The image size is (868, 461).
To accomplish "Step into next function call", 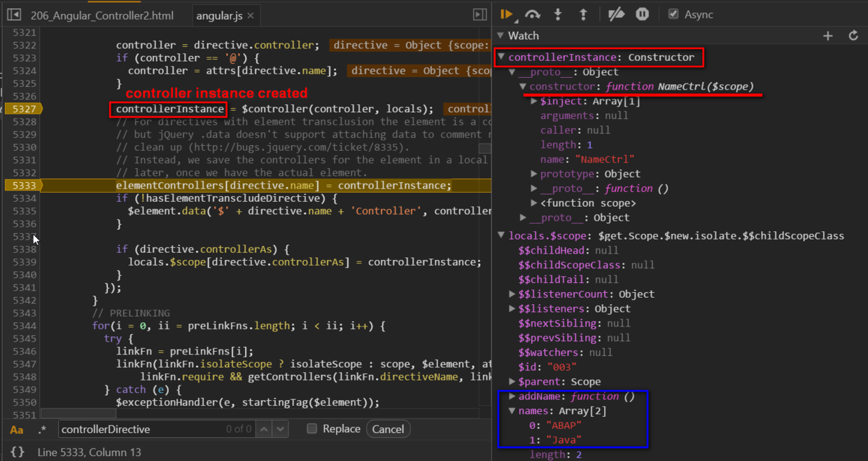I will pyautogui.click(x=558, y=14).
